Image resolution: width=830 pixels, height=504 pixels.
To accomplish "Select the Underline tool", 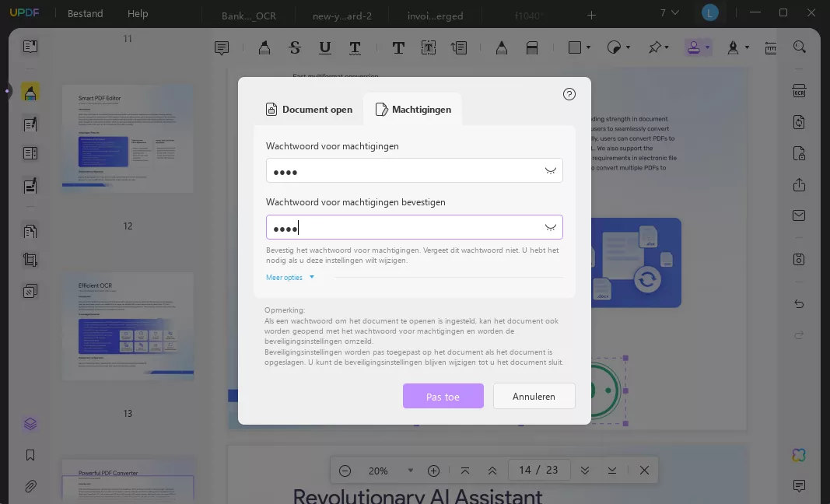I will point(325,47).
